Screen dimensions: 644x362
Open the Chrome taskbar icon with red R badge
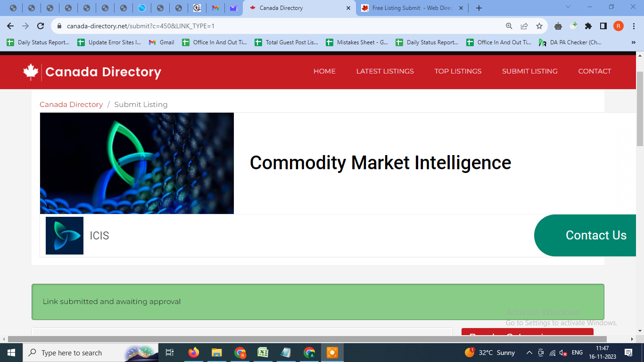point(240,353)
